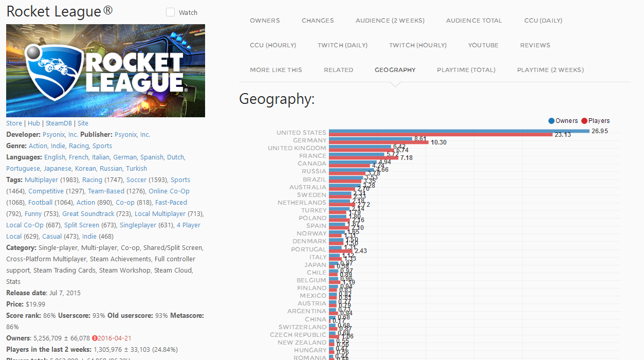This screenshot has height=360, width=644.
Task: Click the red warning icon beside owners date
Action: (x=95, y=338)
